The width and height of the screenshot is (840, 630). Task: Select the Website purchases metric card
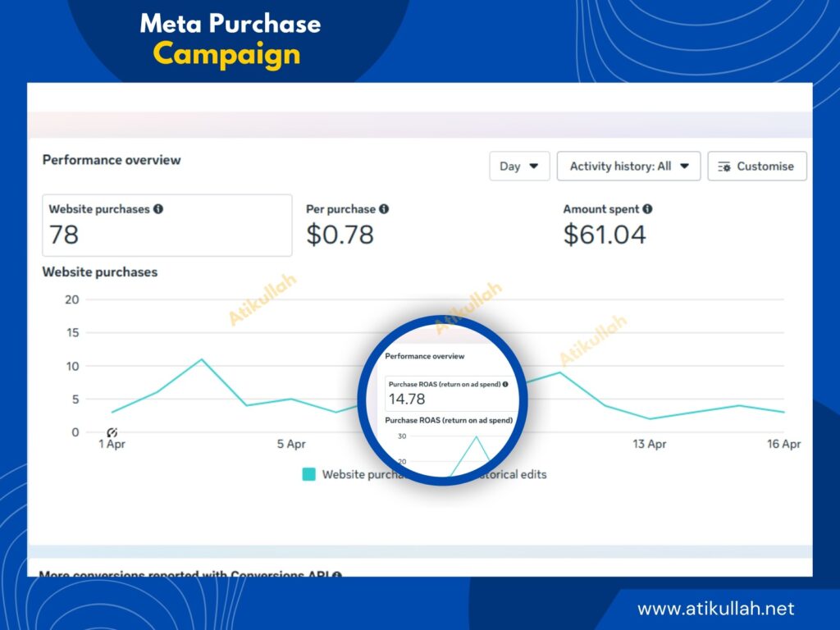pos(167,225)
